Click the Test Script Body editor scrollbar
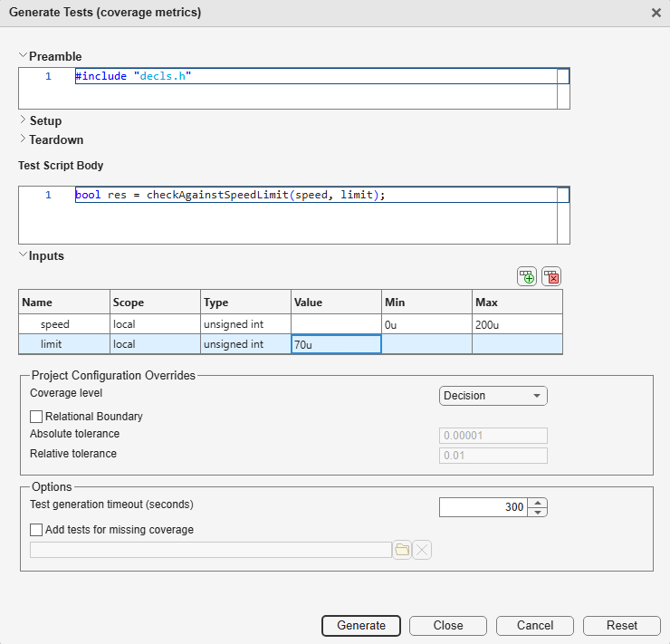The width and height of the screenshot is (670, 644). coord(563,216)
